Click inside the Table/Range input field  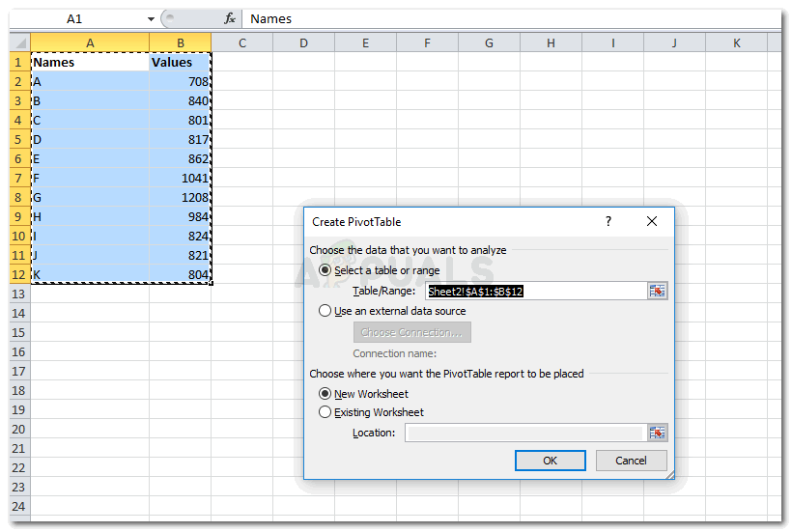[x=534, y=291]
